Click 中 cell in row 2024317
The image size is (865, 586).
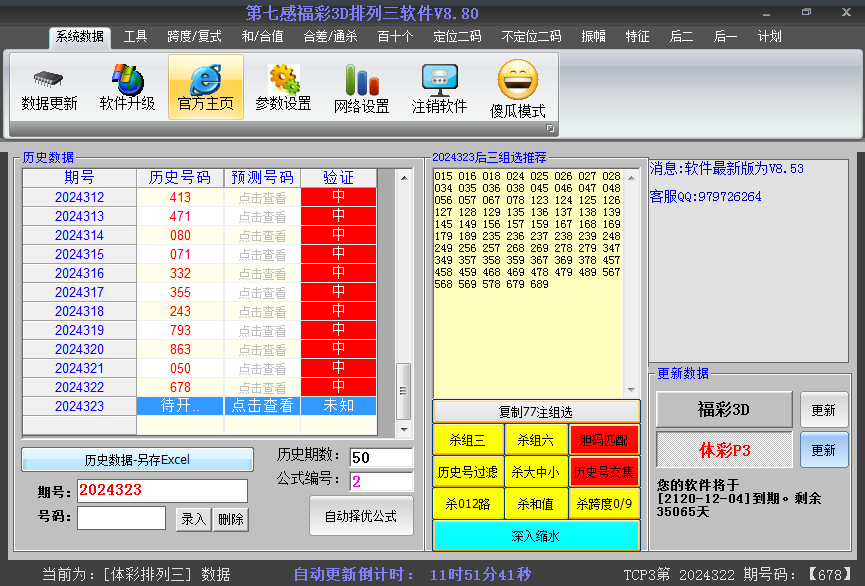pos(339,292)
